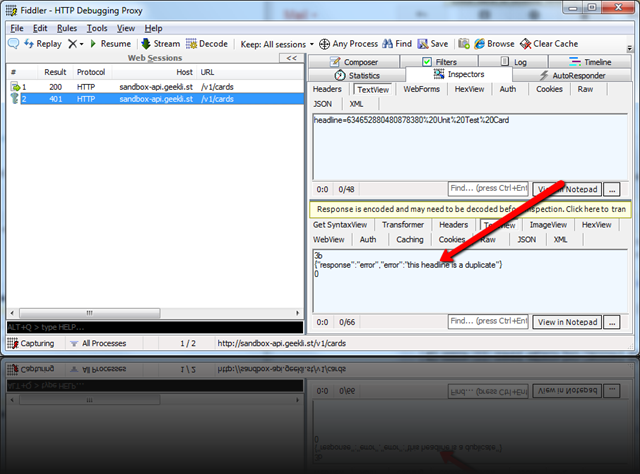This screenshot has height=474, width=640.
Task: Collapse the Web Sessions panel with <<
Action: [x=291, y=58]
